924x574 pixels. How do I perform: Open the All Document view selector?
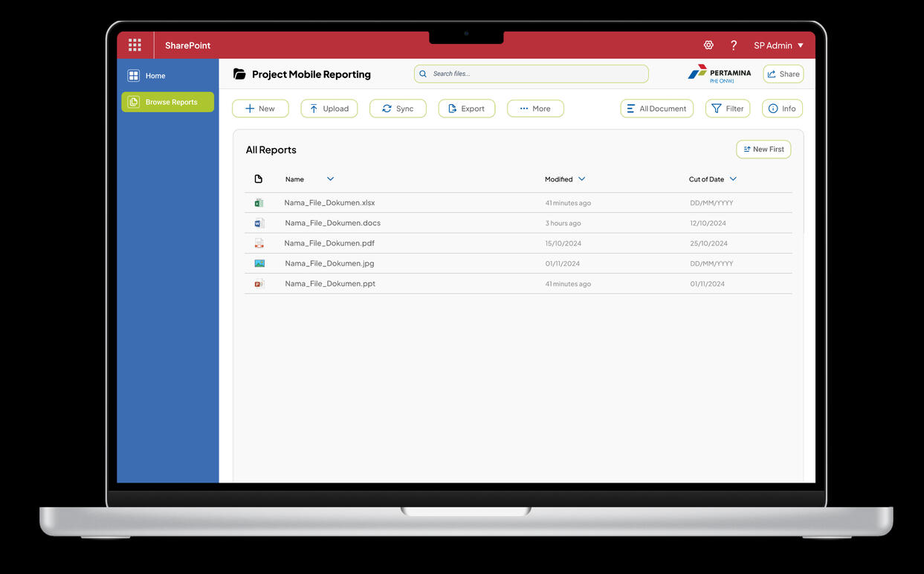[x=657, y=109]
